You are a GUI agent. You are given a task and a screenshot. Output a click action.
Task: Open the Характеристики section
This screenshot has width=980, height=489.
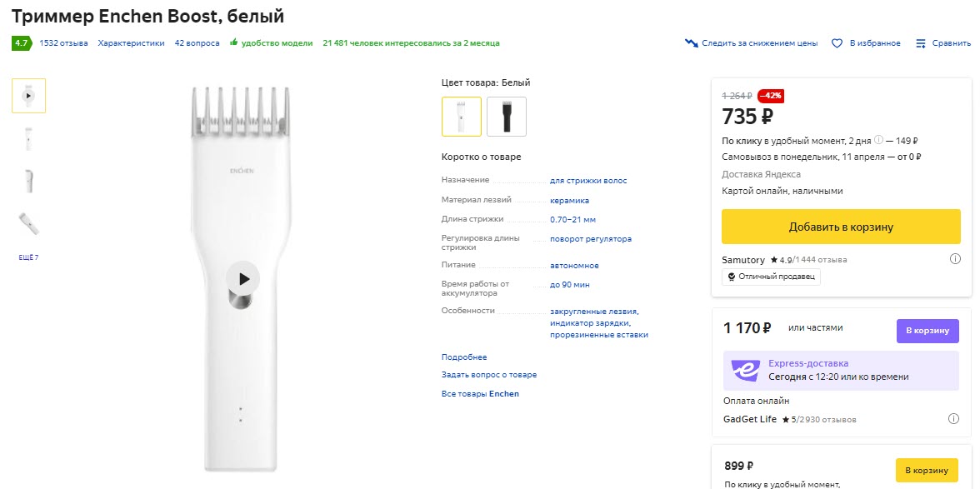tap(131, 43)
